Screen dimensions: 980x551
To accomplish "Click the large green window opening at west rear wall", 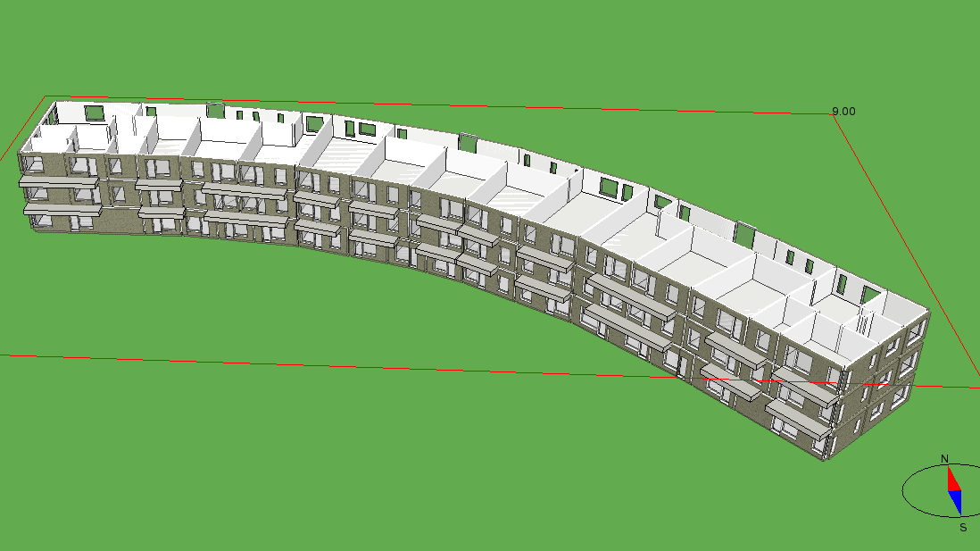I will point(94,113).
